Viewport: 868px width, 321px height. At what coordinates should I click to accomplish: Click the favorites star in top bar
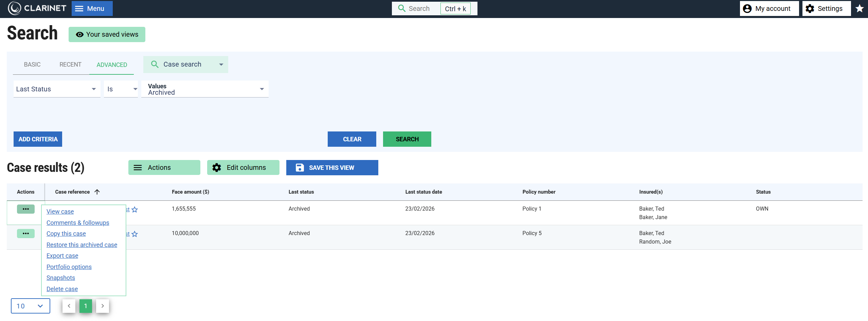point(859,8)
